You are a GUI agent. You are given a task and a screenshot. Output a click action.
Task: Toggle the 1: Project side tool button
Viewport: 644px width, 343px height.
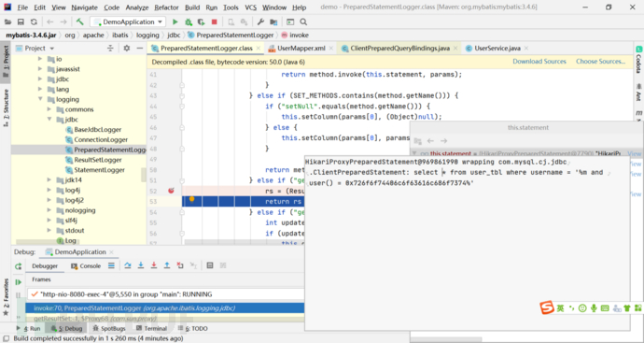click(x=6, y=62)
